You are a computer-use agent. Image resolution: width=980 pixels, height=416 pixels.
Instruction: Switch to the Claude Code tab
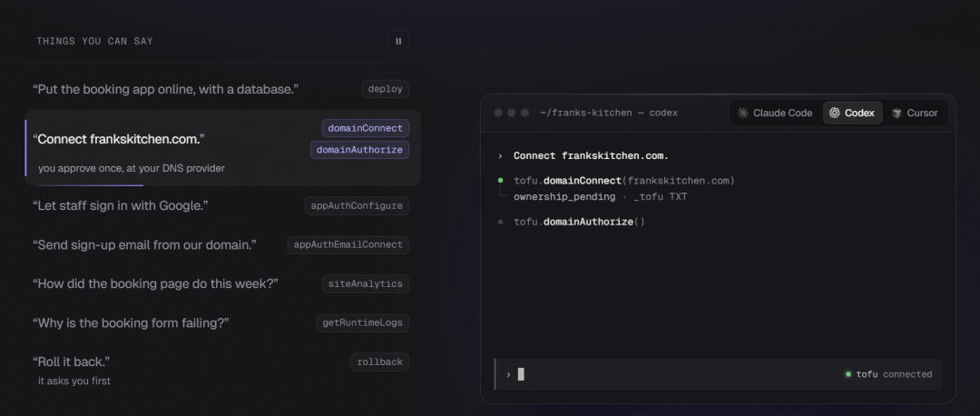775,114
